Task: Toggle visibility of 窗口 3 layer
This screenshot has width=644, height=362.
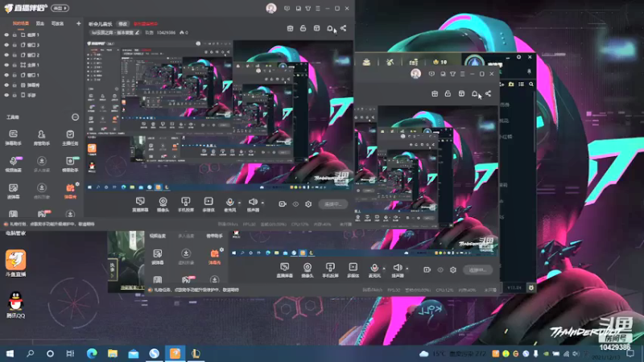Action: coord(6,45)
